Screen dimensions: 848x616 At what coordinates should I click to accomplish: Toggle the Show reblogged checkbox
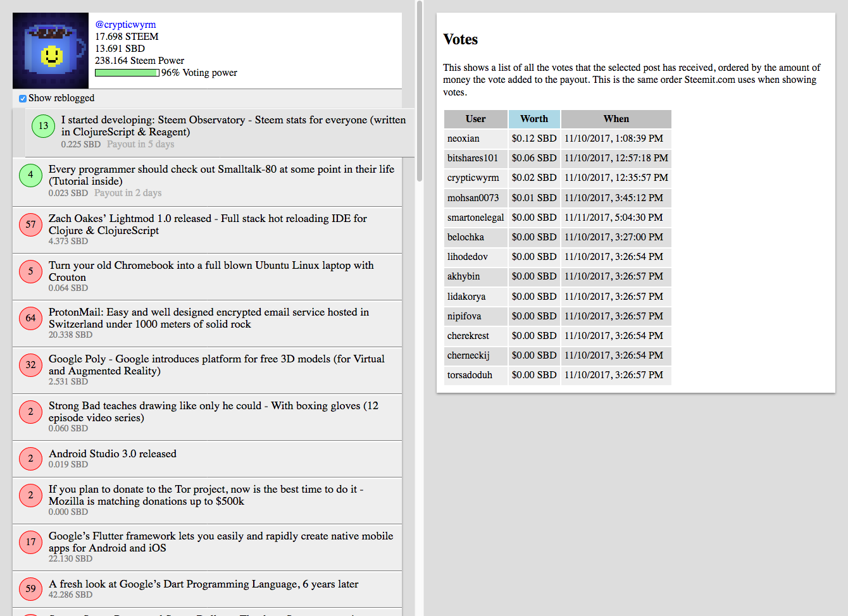coord(23,98)
